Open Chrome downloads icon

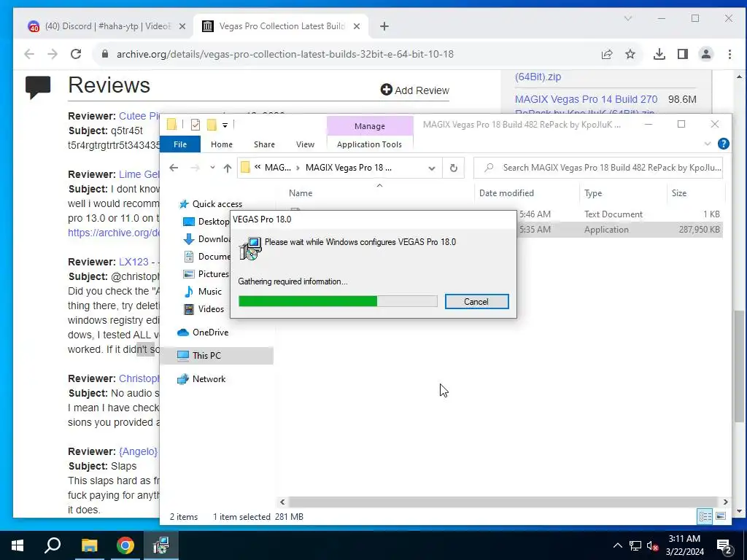(659, 54)
